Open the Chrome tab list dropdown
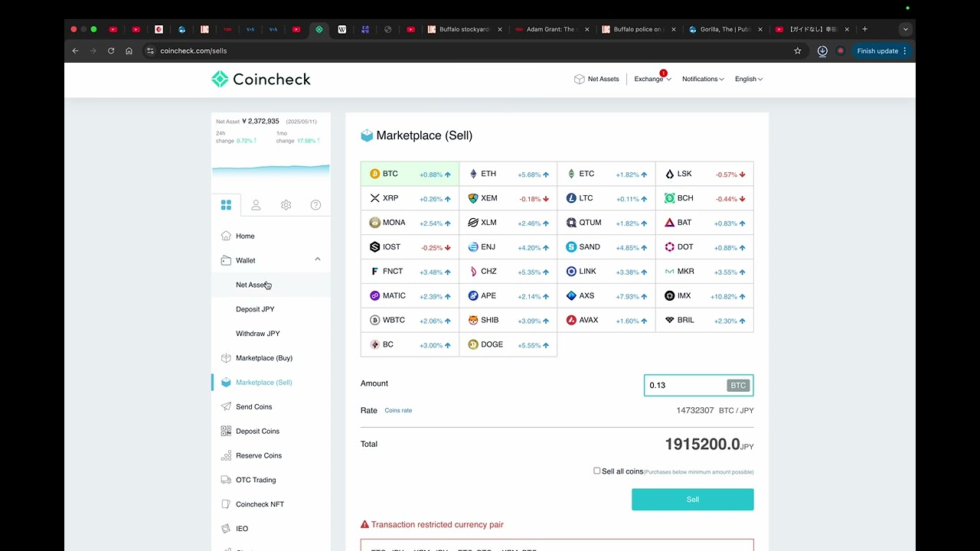This screenshot has width=980, height=551. point(906,29)
